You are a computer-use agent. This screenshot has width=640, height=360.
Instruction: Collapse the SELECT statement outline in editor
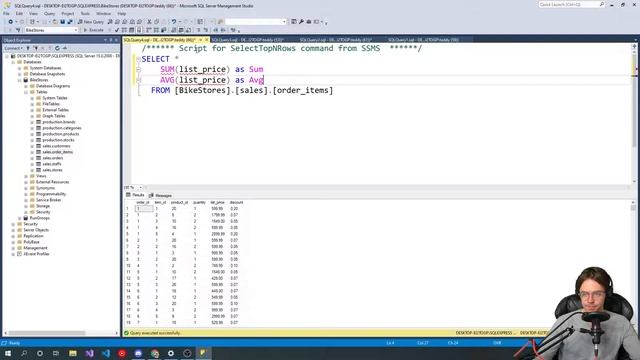coord(138,59)
